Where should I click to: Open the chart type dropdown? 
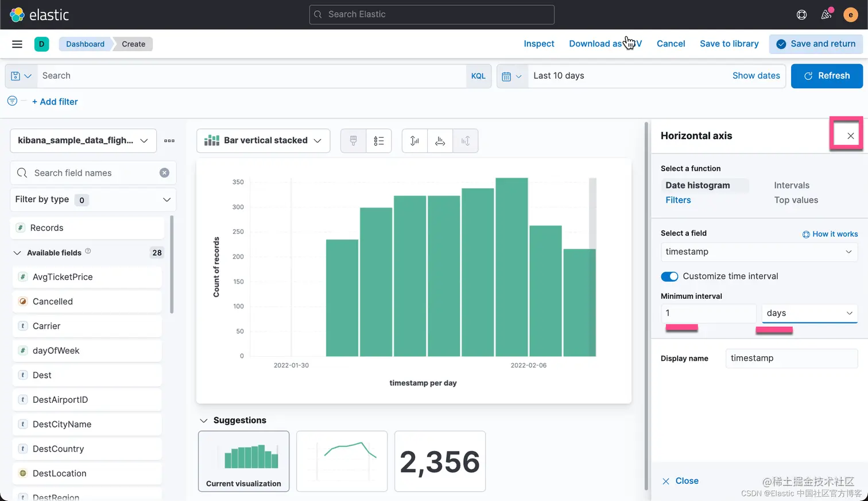(263, 141)
